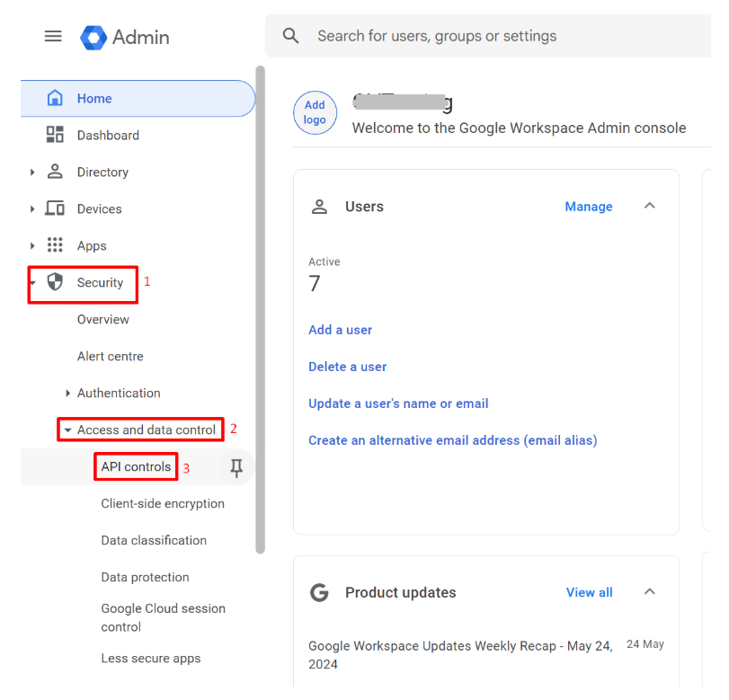Image resolution: width=729 pixels, height=700 pixels.
Task: Open Client-side encryption
Action: click(x=163, y=503)
